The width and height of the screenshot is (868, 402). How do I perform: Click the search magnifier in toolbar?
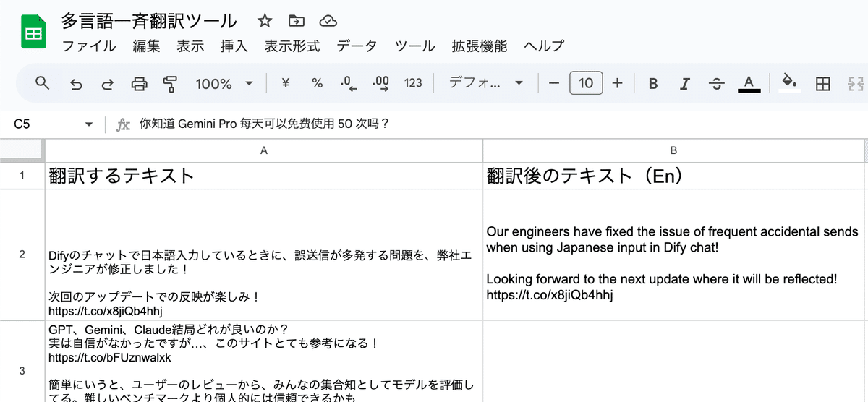43,83
